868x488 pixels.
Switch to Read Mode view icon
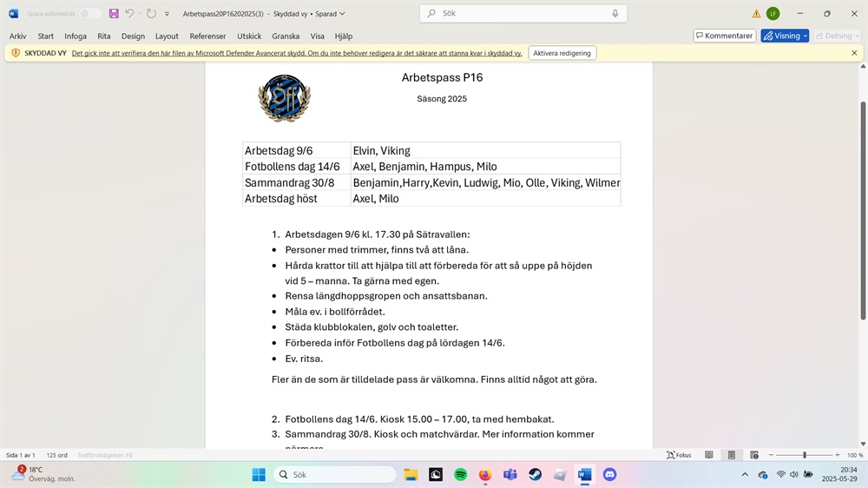coord(709,455)
